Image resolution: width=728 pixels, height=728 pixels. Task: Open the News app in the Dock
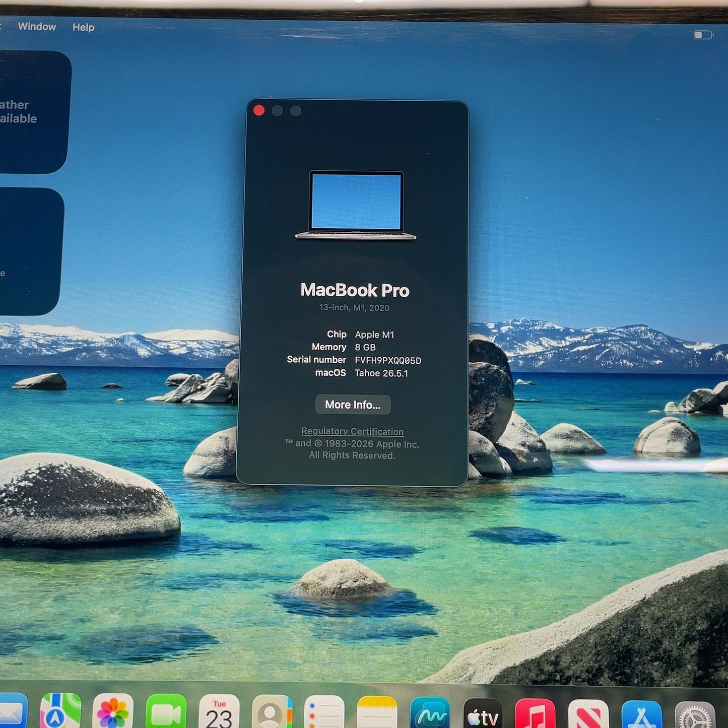[x=588, y=714]
